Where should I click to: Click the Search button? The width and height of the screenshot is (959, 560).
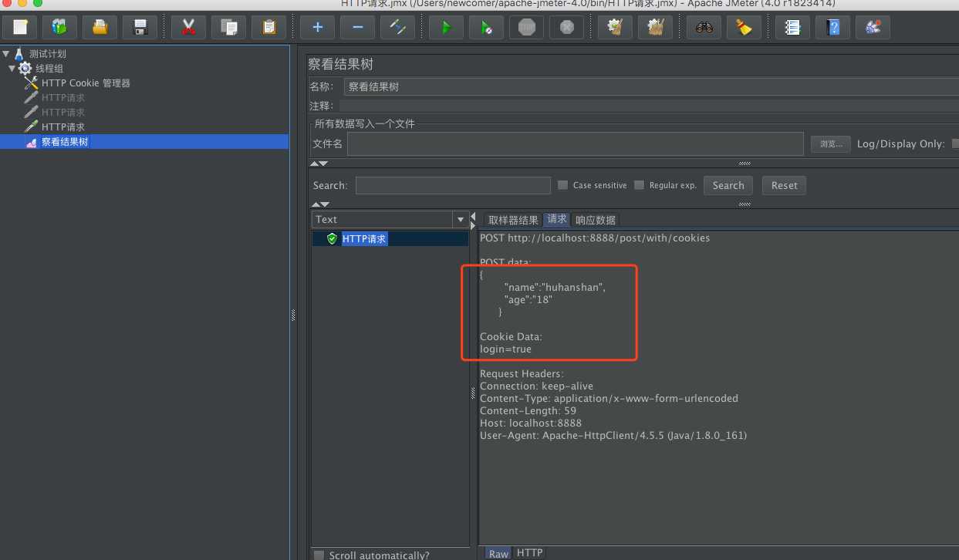tap(728, 185)
